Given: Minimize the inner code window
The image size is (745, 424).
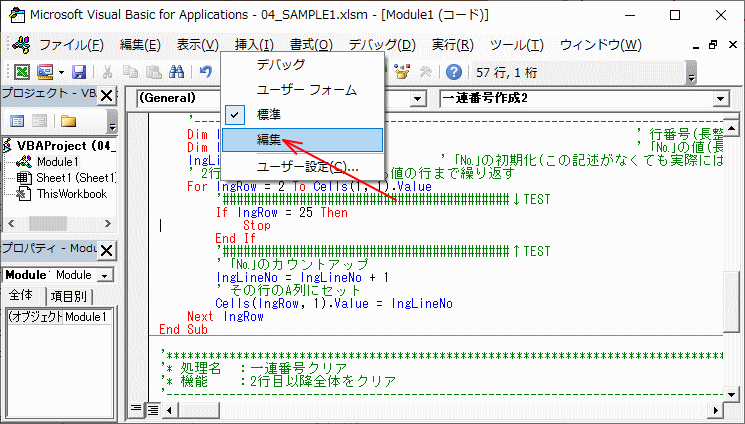Looking at the screenshot, I should tap(696, 46).
